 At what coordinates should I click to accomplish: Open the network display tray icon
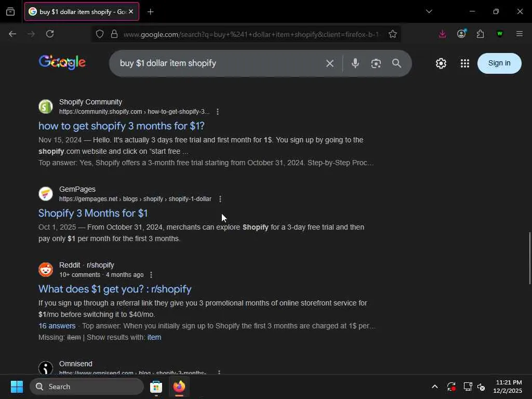click(x=468, y=387)
